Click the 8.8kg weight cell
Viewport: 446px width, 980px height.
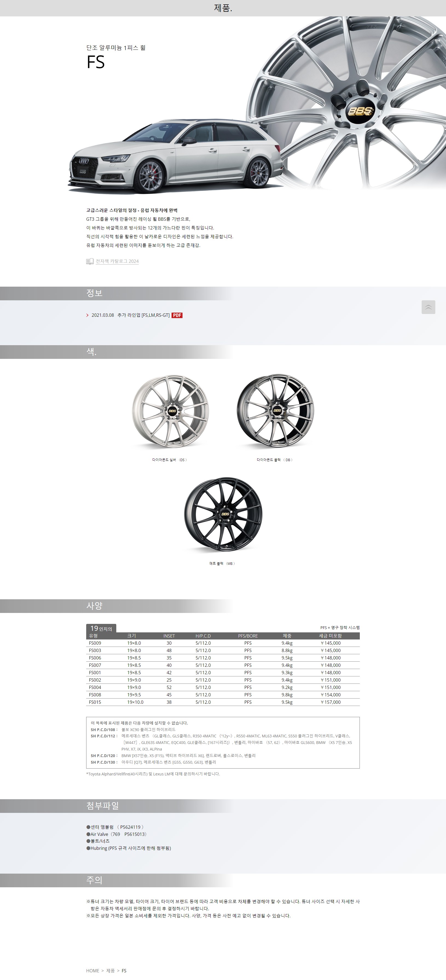tap(287, 650)
